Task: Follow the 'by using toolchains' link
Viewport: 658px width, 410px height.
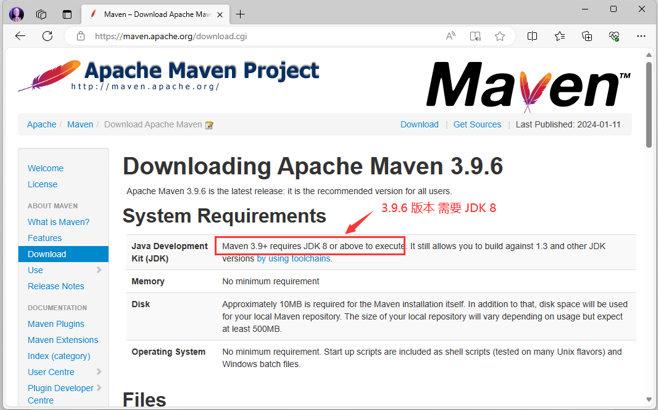Action: coord(294,259)
